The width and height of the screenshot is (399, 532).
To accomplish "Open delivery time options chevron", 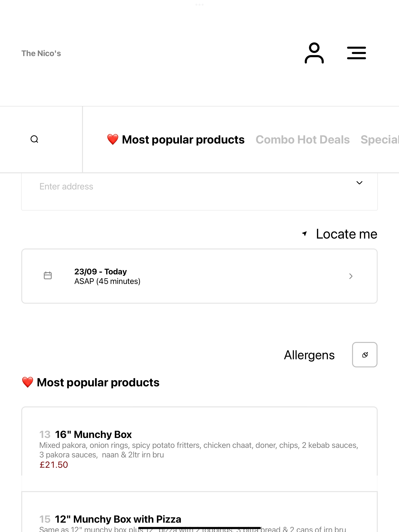I will (351, 276).
